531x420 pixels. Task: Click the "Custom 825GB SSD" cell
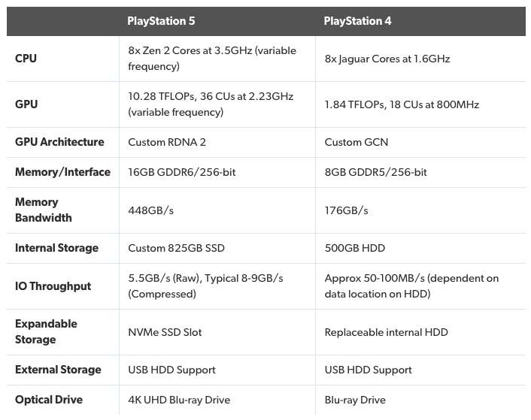[176, 248]
